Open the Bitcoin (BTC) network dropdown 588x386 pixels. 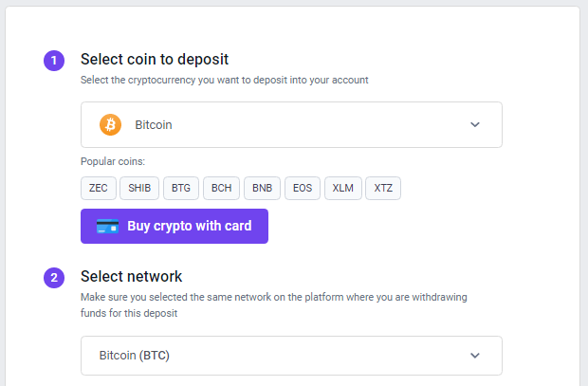click(x=291, y=356)
